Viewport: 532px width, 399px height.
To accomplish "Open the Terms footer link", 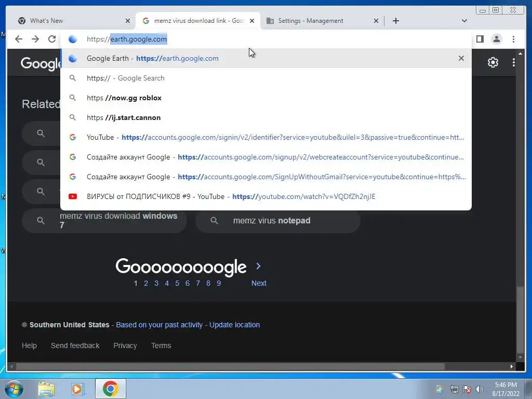I will 161,345.
